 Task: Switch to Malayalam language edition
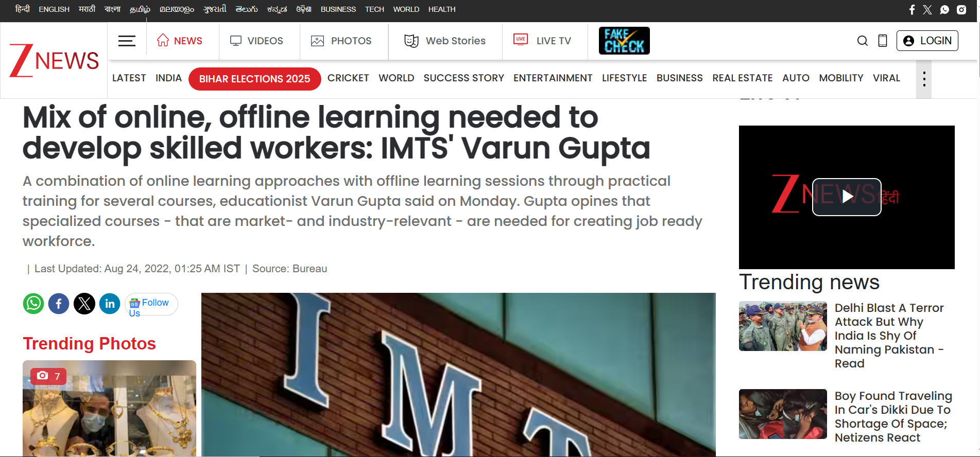[x=177, y=9]
